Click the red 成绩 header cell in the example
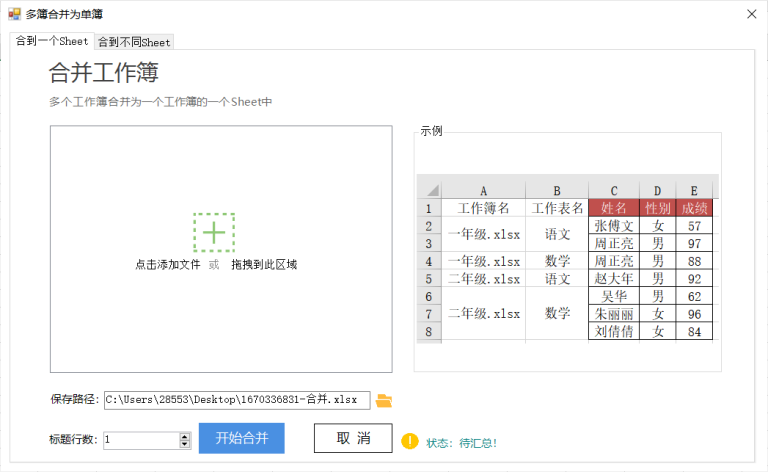The width and height of the screenshot is (768, 472). pos(694,208)
